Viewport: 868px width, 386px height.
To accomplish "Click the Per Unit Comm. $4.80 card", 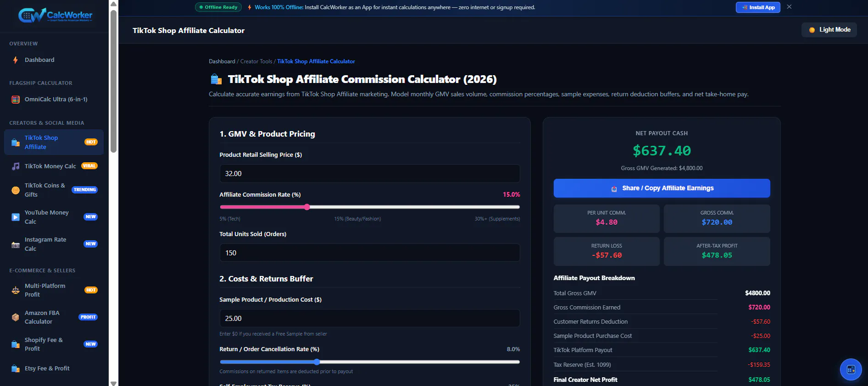I will [606, 219].
